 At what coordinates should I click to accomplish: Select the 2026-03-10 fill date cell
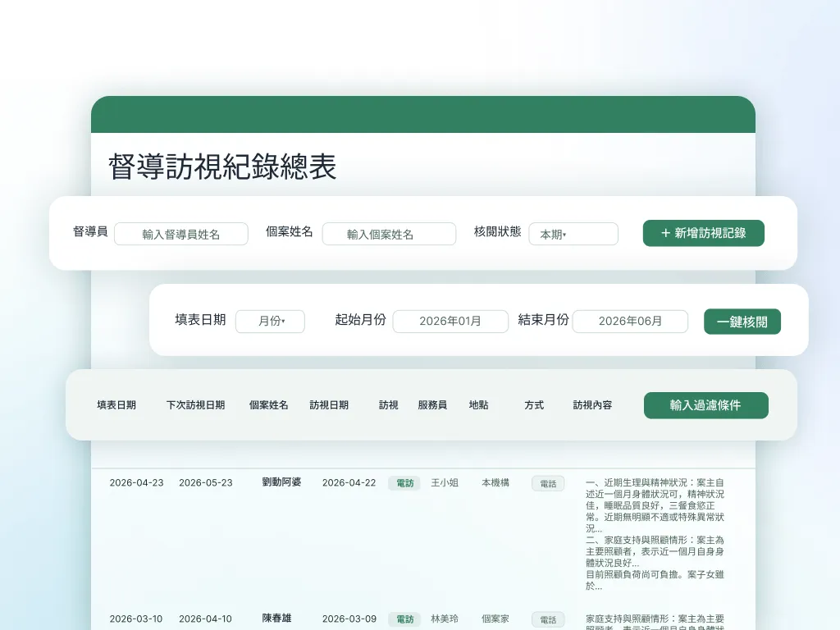tap(136, 619)
